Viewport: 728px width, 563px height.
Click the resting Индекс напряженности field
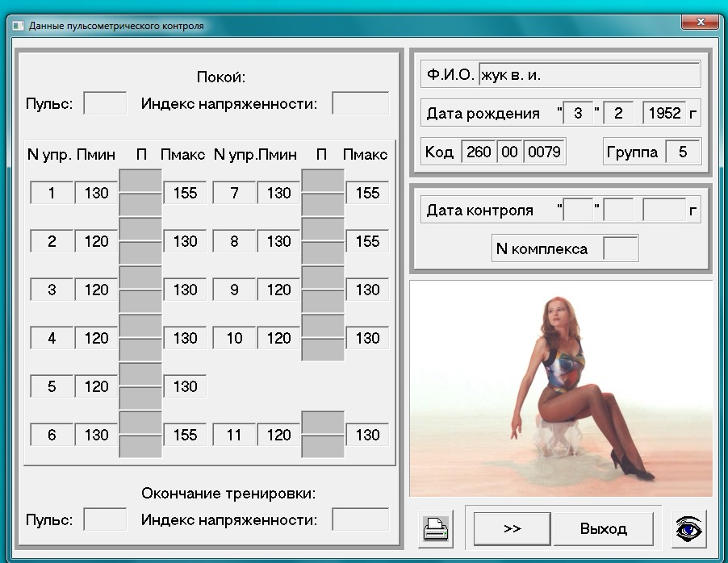click(x=360, y=103)
